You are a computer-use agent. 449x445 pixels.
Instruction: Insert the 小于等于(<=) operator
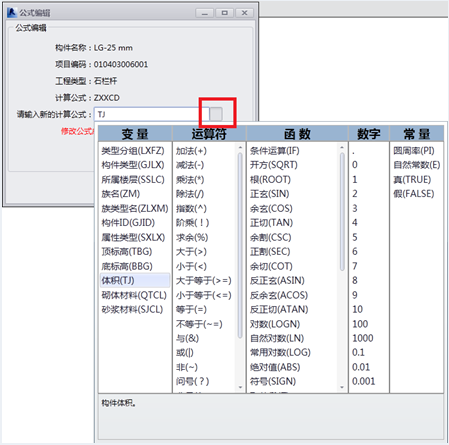(203, 295)
